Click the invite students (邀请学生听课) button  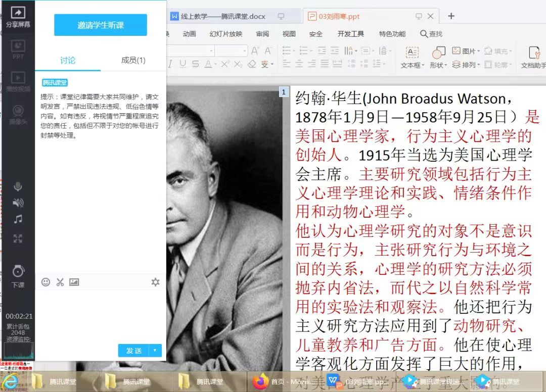[x=101, y=25]
